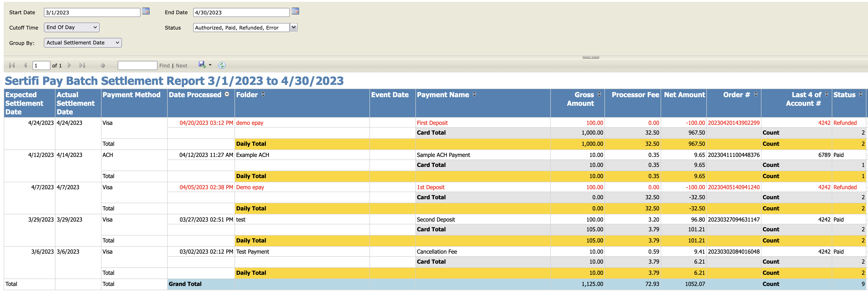Click the current page number box
The image size is (868, 292).
(41, 65)
